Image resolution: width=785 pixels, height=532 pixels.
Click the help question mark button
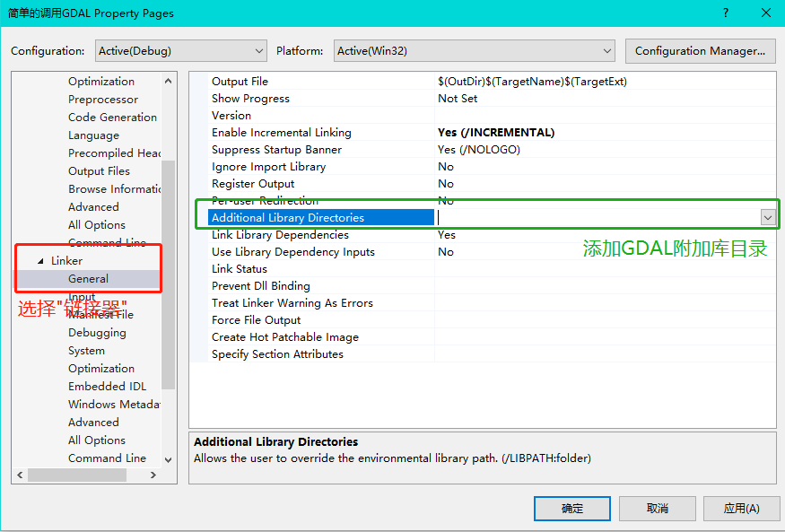pyautogui.click(x=726, y=13)
